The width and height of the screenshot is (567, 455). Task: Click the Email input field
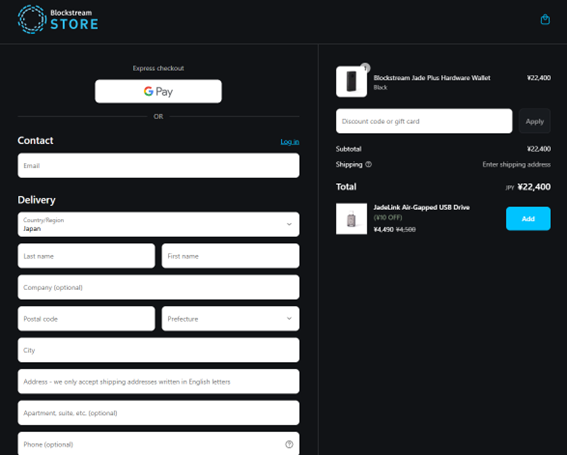[x=158, y=166]
